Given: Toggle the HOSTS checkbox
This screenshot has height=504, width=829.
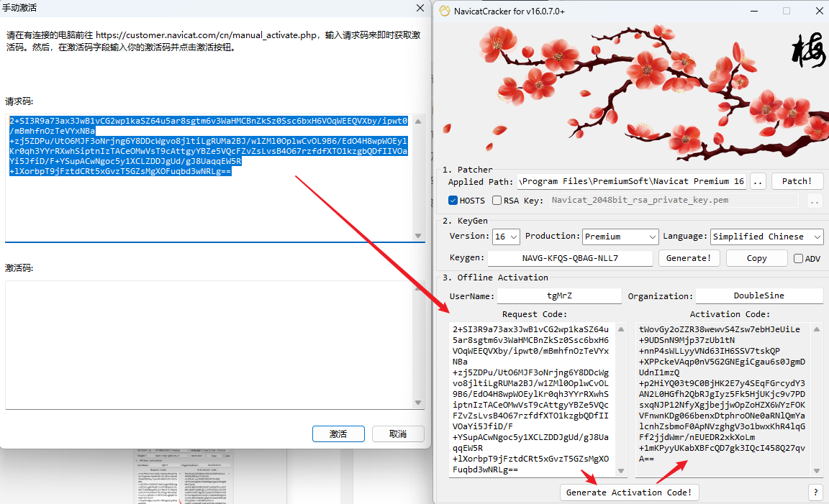Looking at the screenshot, I should tap(453, 201).
